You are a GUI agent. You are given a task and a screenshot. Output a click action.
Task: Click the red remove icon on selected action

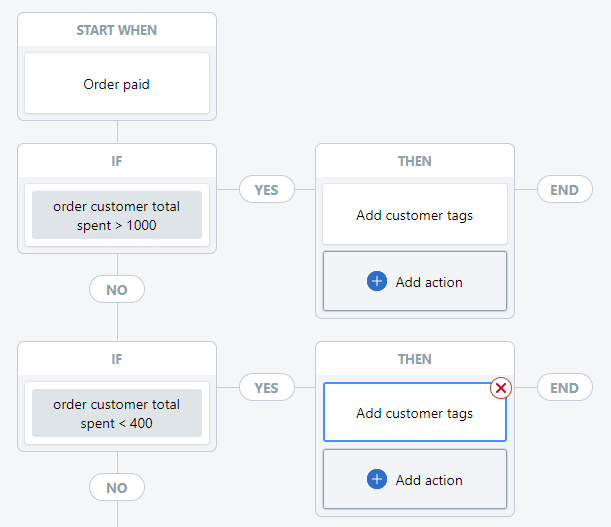501,388
